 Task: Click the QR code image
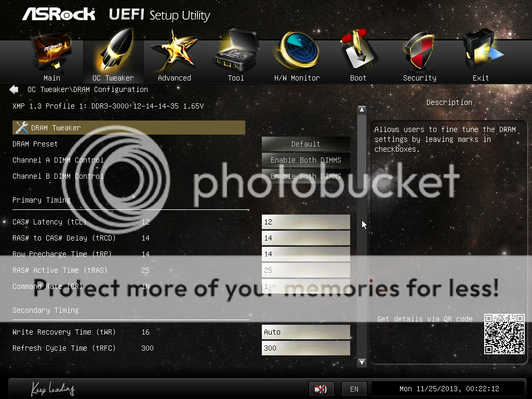pos(504,334)
